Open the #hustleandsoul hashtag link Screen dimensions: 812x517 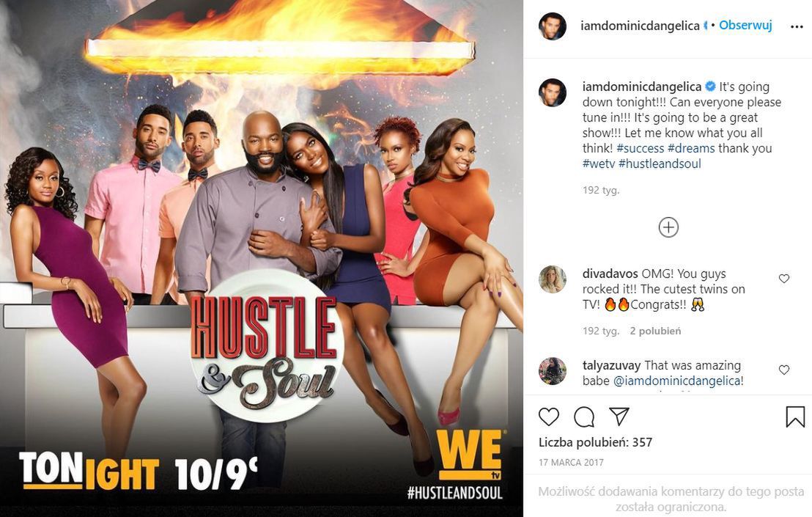tap(660, 164)
